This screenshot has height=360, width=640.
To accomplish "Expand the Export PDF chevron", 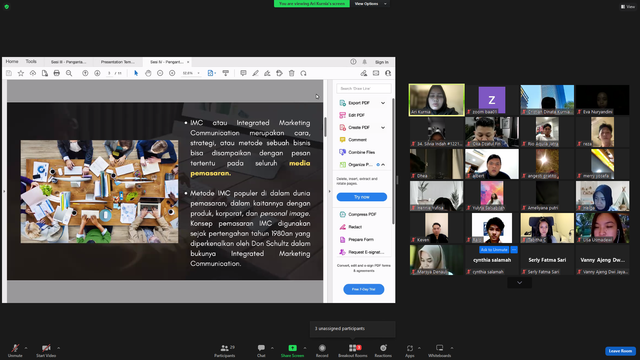I will (383, 103).
